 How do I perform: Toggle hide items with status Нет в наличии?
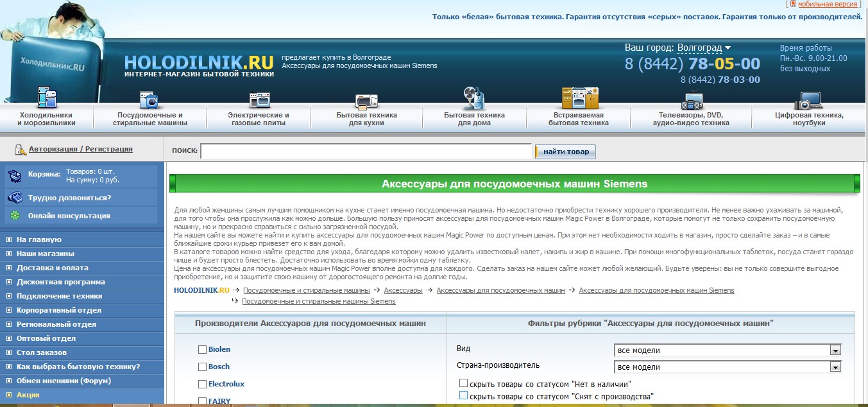click(x=463, y=383)
